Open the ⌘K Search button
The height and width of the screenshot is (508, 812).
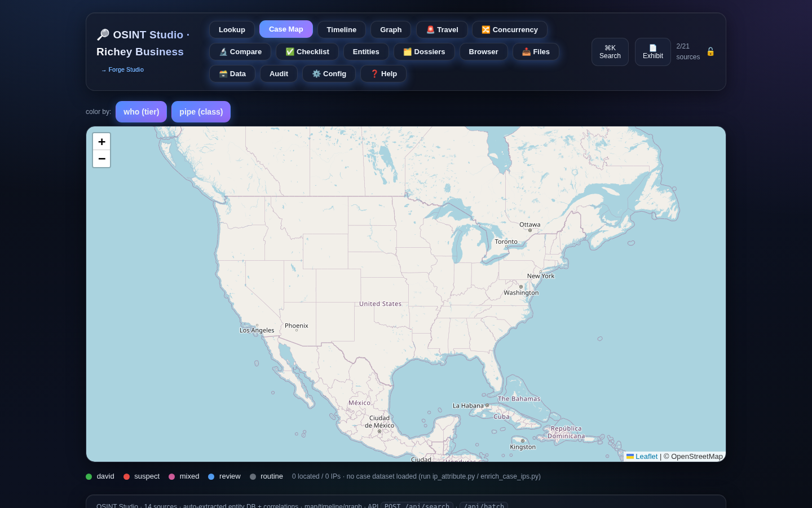click(610, 52)
